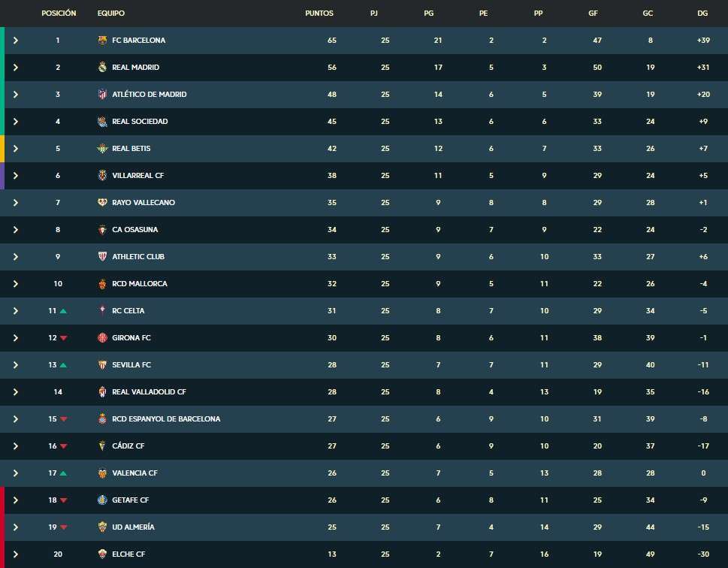Click the Real Madrid crest
The image size is (728, 568).
[x=102, y=67]
